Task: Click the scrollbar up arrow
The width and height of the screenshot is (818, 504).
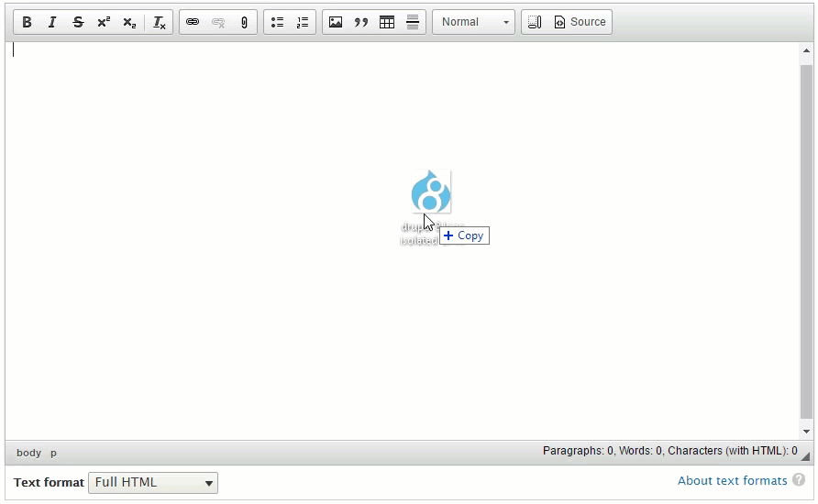Action: [x=806, y=50]
